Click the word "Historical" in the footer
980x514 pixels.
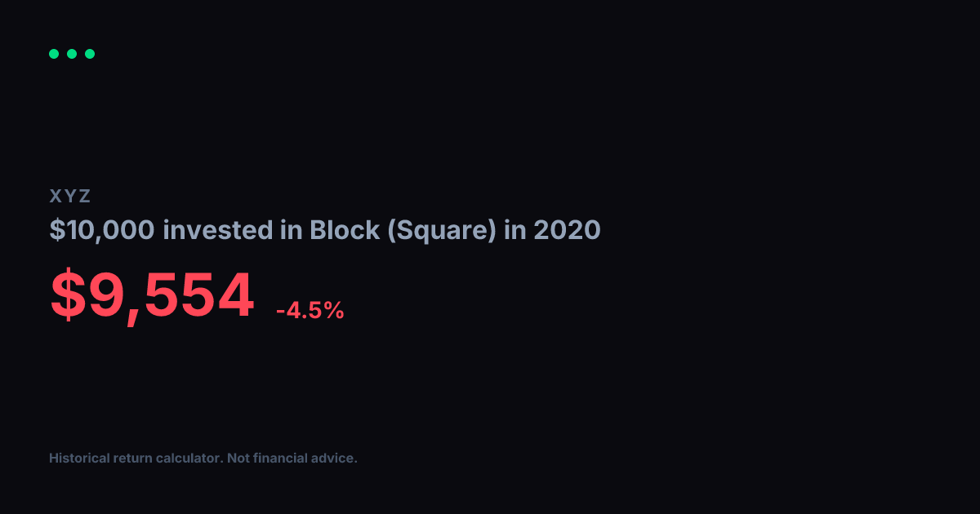pos(78,459)
